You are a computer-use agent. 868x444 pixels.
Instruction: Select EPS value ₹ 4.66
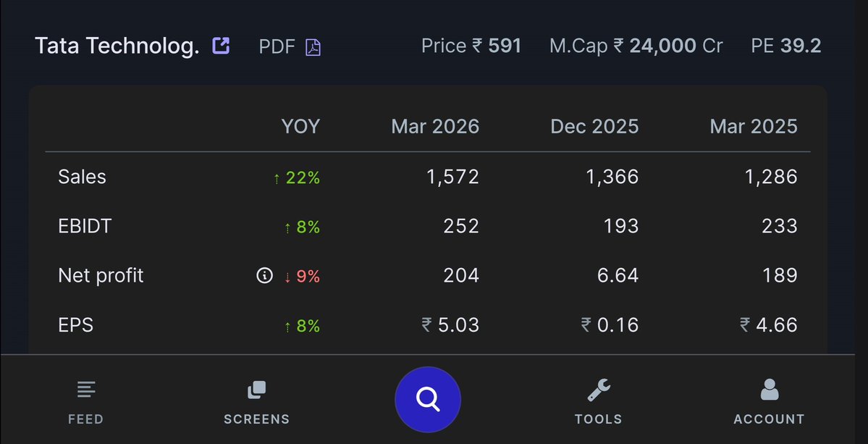[x=769, y=325]
